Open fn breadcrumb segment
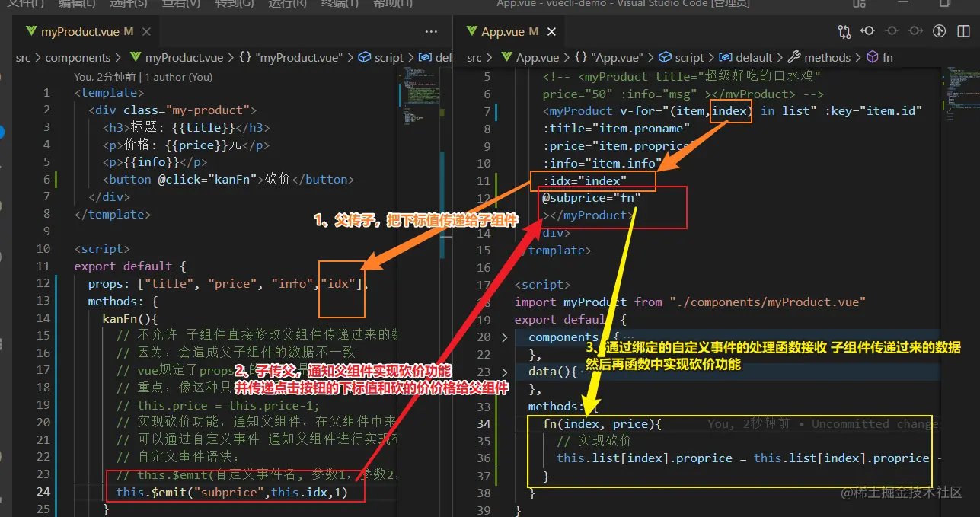980x517 pixels. (887, 57)
